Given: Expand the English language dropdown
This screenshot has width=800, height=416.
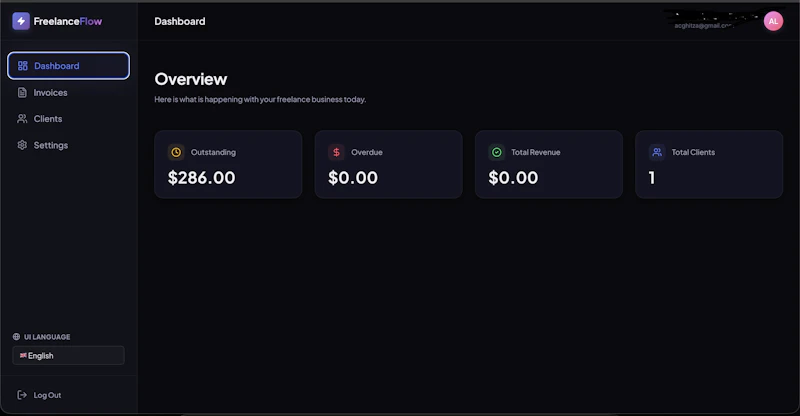Looking at the screenshot, I should tap(68, 355).
